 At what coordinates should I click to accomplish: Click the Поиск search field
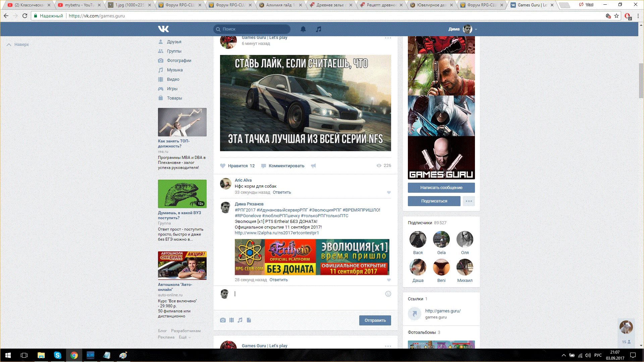point(252,29)
